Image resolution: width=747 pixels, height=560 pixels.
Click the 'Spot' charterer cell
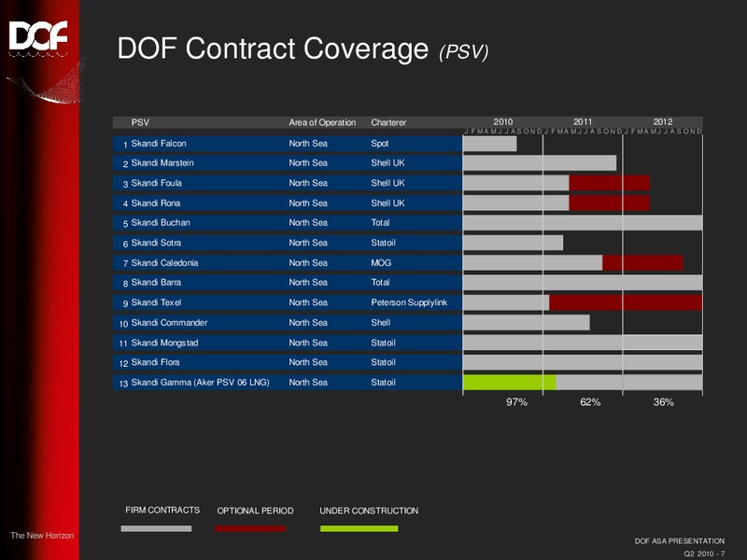point(380,144)
